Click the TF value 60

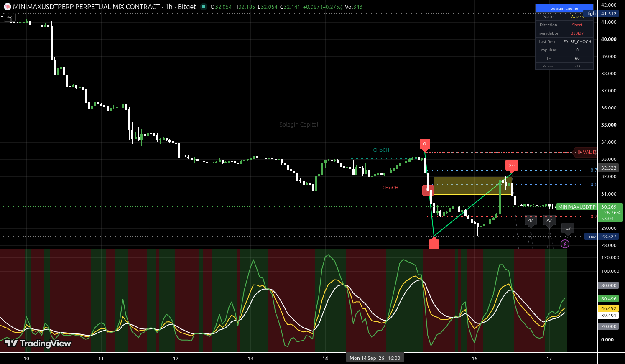tap(577, 59)
